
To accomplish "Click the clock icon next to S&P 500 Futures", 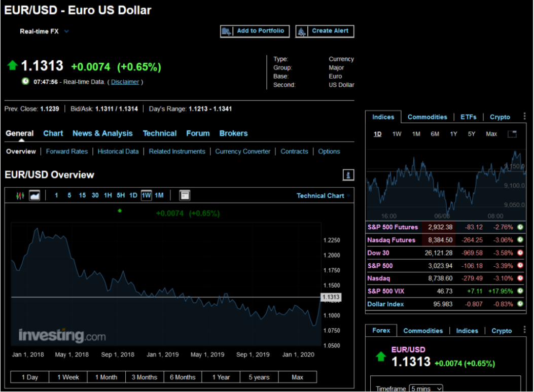I will click(520, 227).
